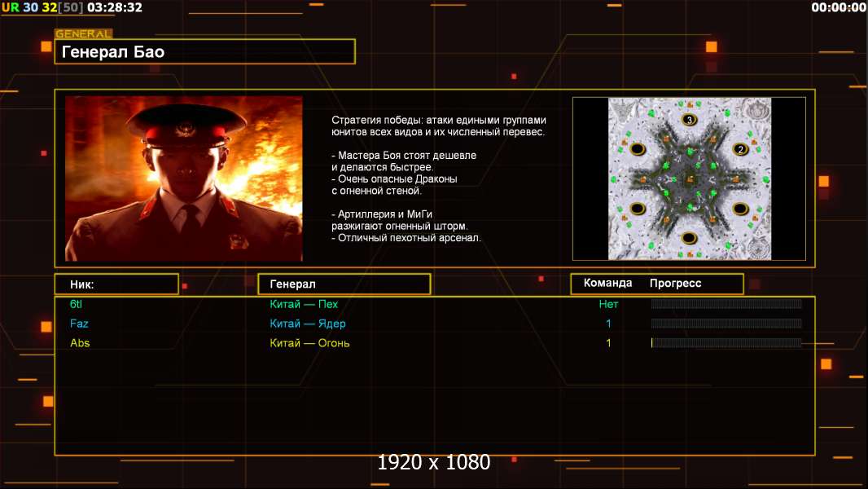Click the Китай — Огонь entry
This screenshot has height=489, width=868.
click(309, 343)
